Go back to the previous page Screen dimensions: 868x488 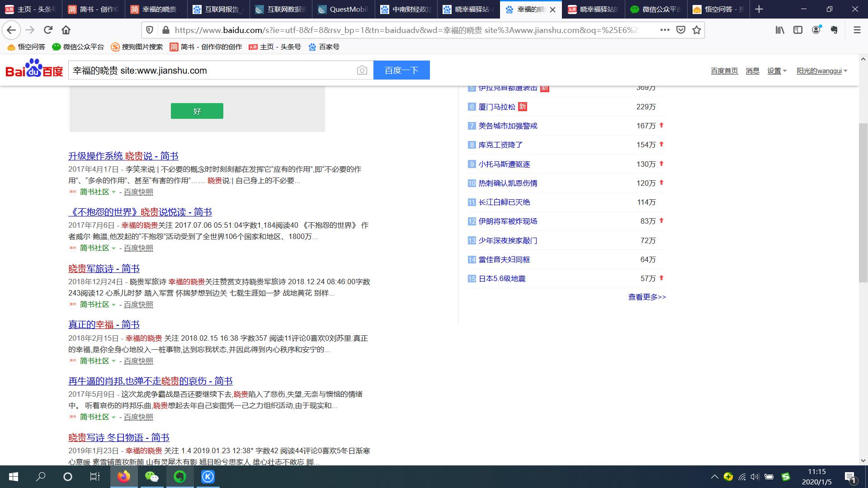pos(11,30)
